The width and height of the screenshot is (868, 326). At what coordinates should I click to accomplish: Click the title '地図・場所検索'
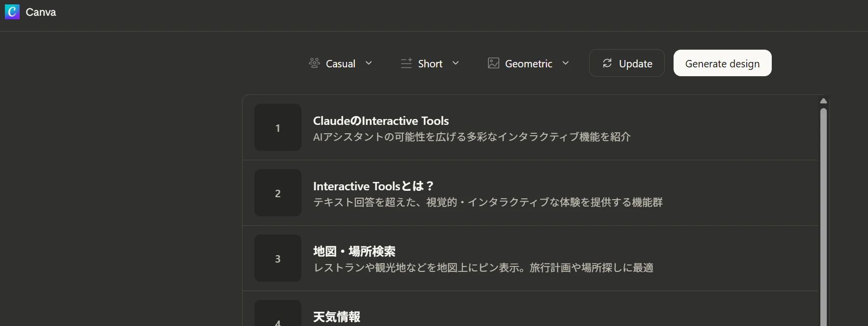(x=354, y=251)
